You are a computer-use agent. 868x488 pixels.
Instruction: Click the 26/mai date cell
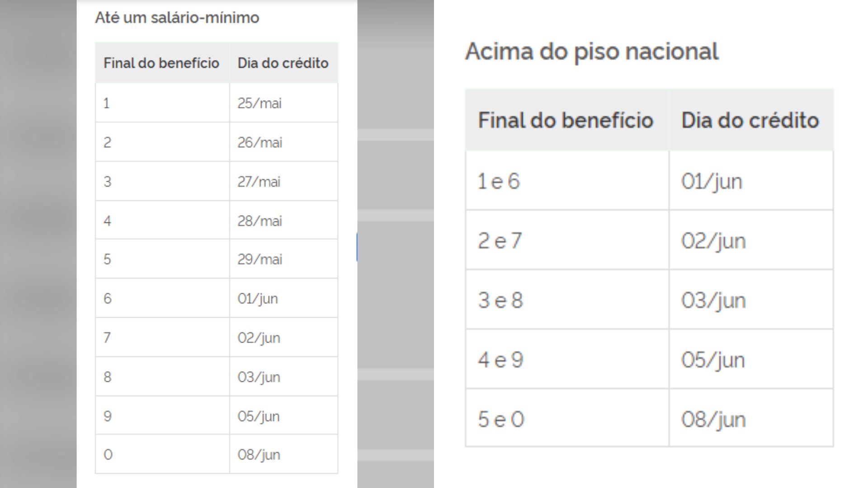click(260, 143)
